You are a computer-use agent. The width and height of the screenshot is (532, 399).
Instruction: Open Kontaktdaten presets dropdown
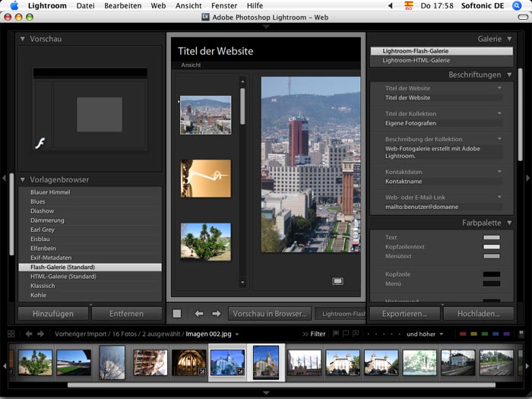tap(499, 172)
